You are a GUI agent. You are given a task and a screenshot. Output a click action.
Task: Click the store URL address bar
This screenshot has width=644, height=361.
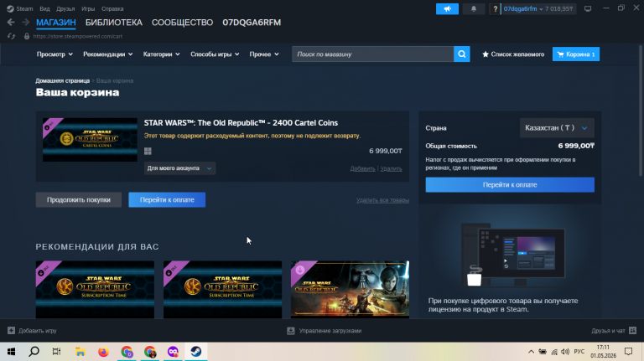(x=78, y=36)
